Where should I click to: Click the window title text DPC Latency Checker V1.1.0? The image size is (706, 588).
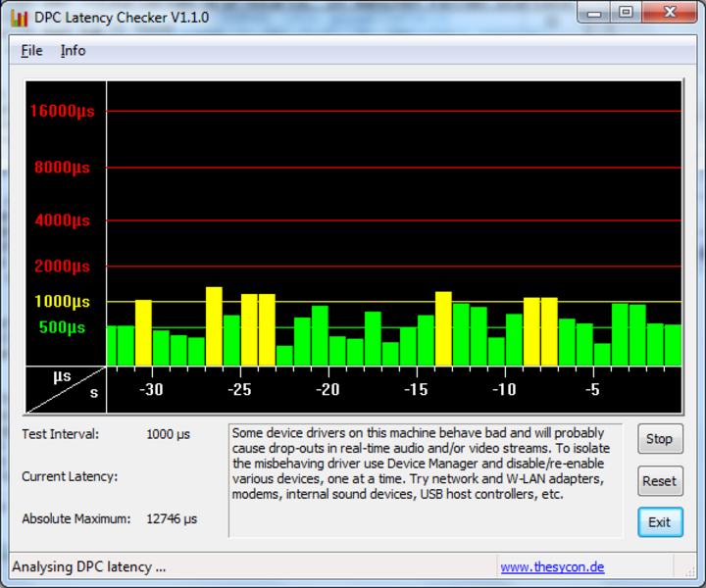[122, 18]
